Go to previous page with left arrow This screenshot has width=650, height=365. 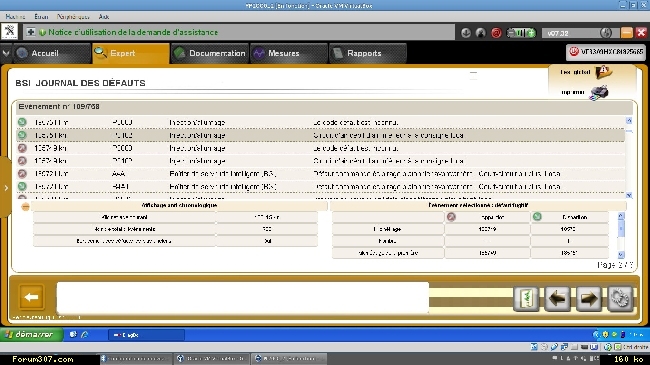(557, 298)
